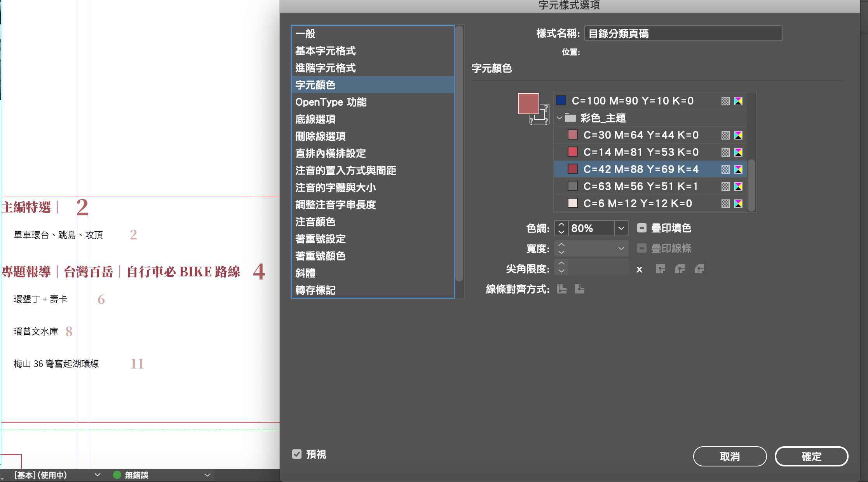868x482 pixels.
Task: Click the green preflight status indicator
Action: (117, 475)
